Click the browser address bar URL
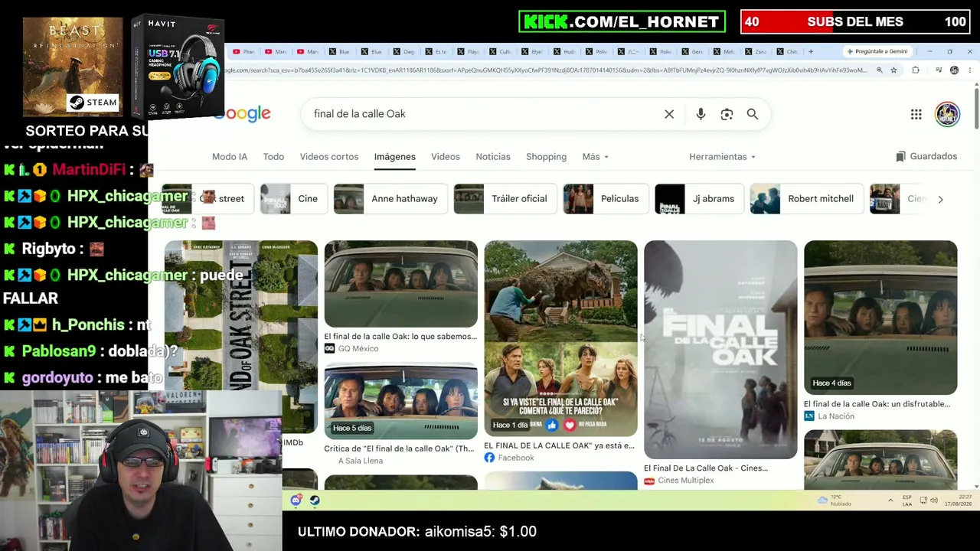 tap(547, 70)
